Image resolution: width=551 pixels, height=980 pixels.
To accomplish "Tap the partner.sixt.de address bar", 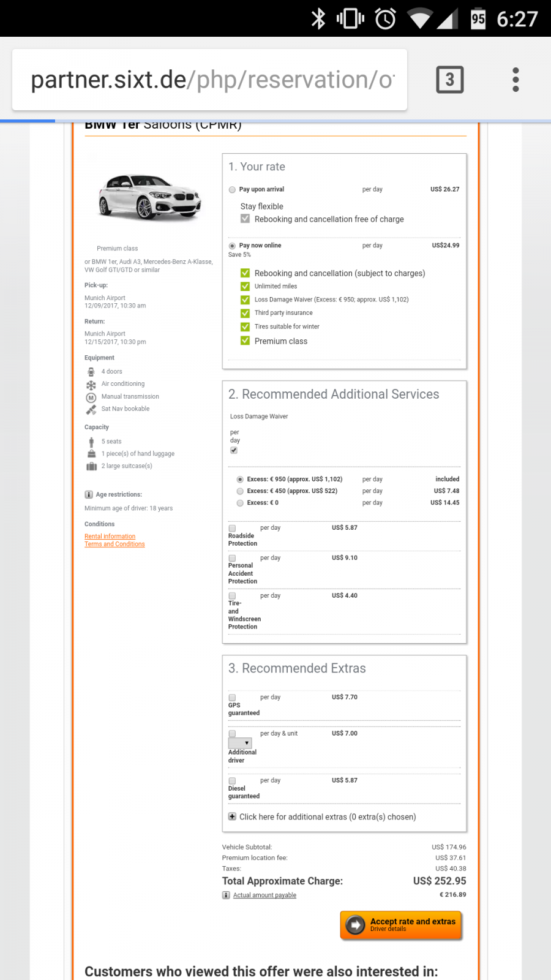I will 210,80.
